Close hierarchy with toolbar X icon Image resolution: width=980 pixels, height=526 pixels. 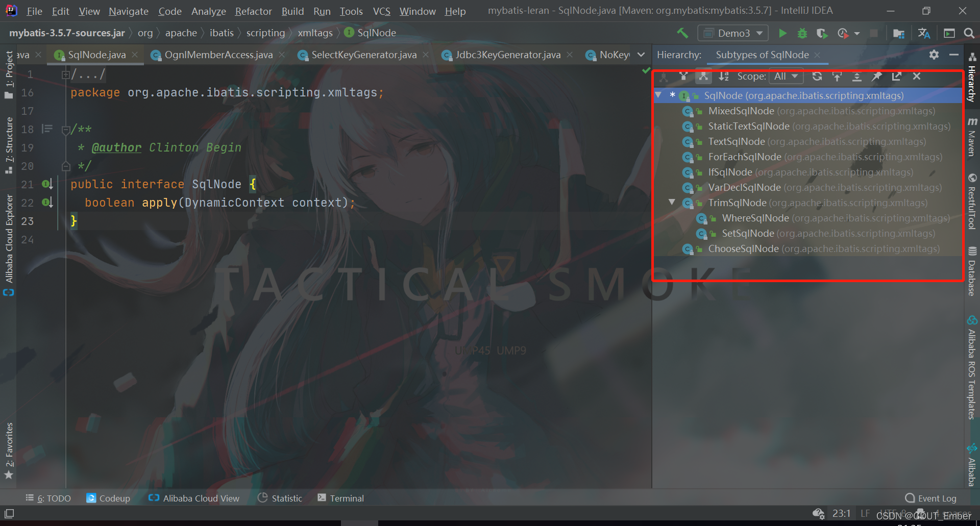pyautogui.click(x=917, y=77)
